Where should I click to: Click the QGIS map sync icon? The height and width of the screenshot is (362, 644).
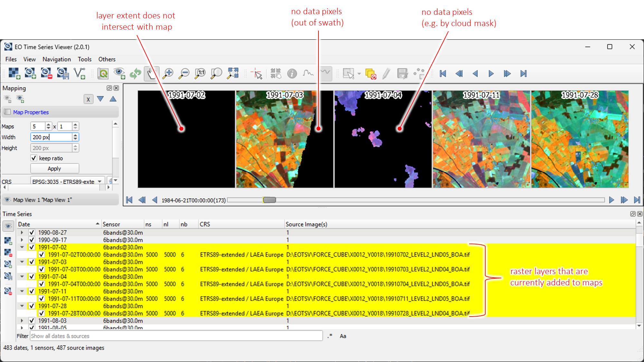point(103,73)
